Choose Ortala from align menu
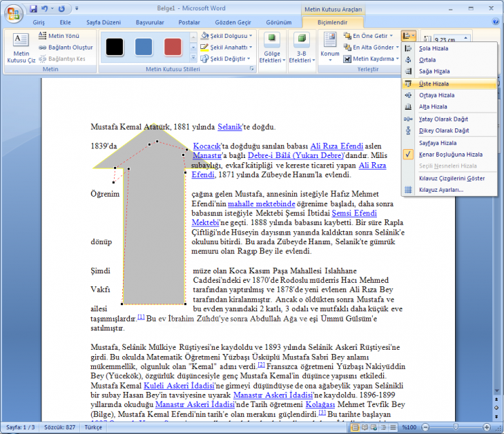Image resolution: width=504 pixels, height=434 pixels. tap(449, 60)
